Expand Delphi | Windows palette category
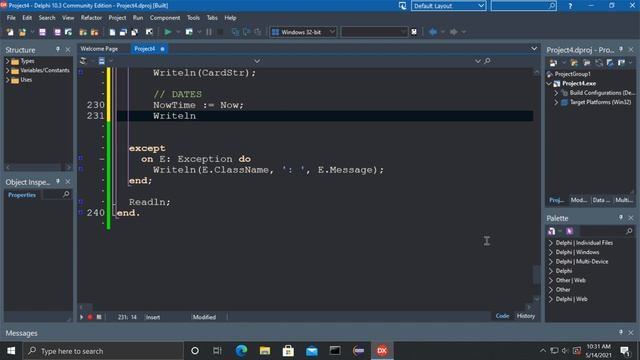The image size is (640, 360). [551, 252]
